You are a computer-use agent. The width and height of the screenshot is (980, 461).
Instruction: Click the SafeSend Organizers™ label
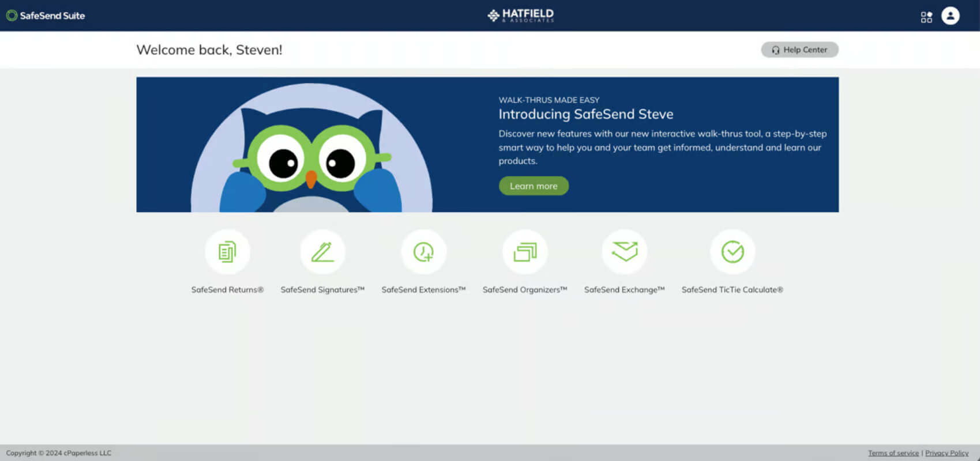click(x=525, y=290)
